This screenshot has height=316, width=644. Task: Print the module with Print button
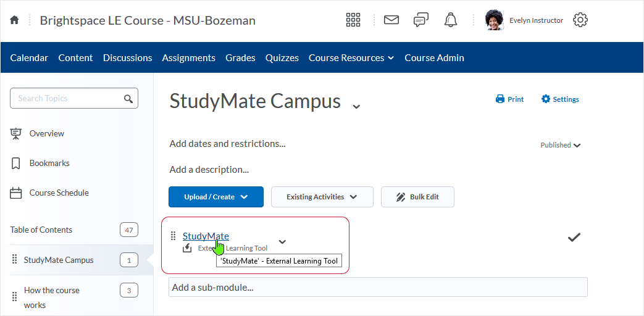(x=509, y=99)
